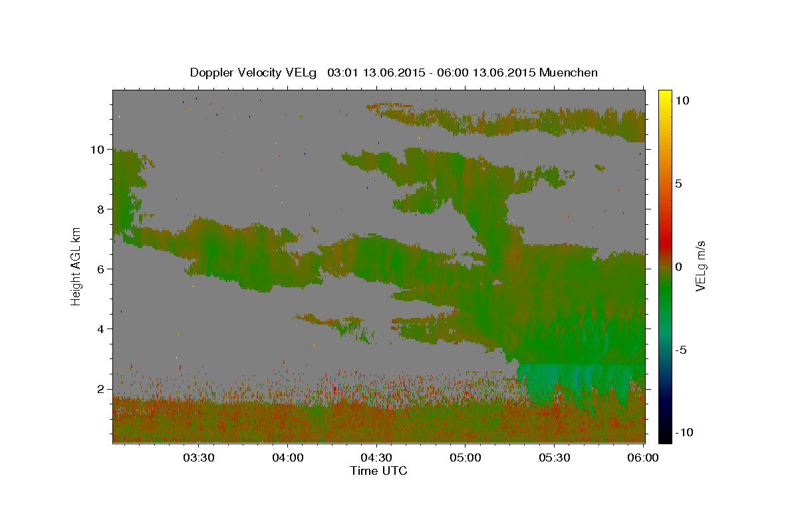This screenshot has width=798, height=532.
Task: Click the '05:00' time tick label
Action: tap(466, 458)
